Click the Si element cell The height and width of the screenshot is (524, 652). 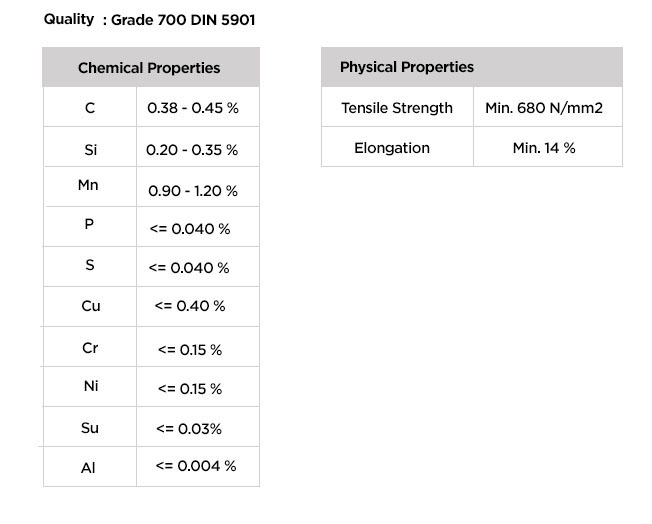(90, 147)
